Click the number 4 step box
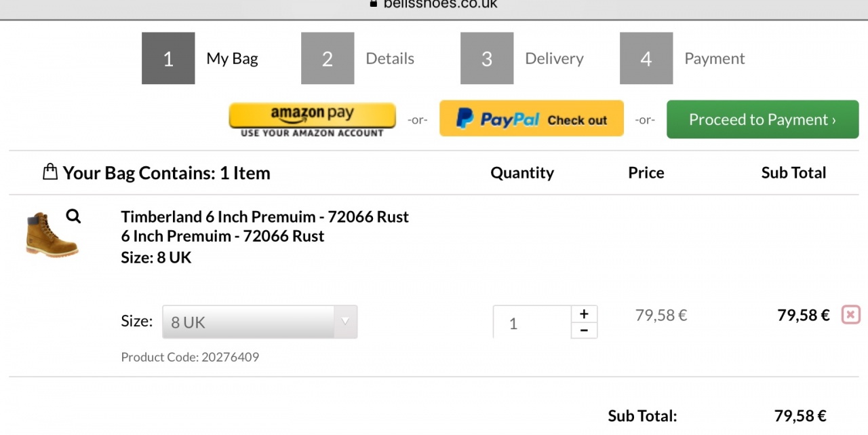 (x=646, y=58)
